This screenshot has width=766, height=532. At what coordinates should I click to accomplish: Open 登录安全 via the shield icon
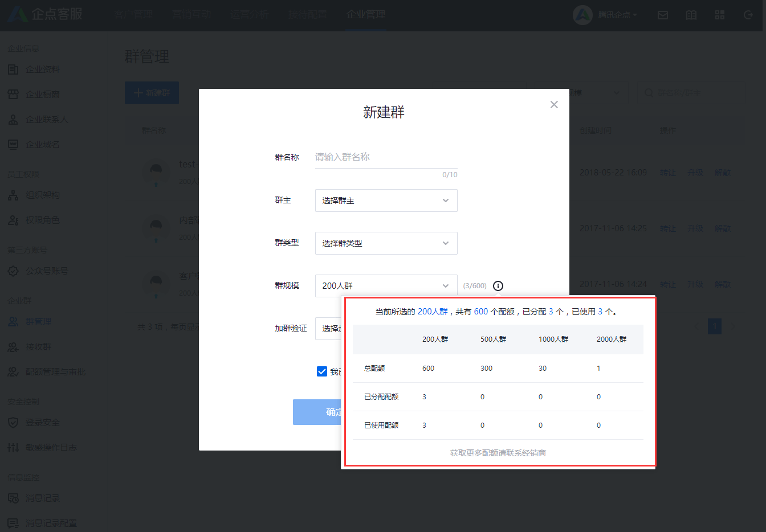(x=13, y=423)
